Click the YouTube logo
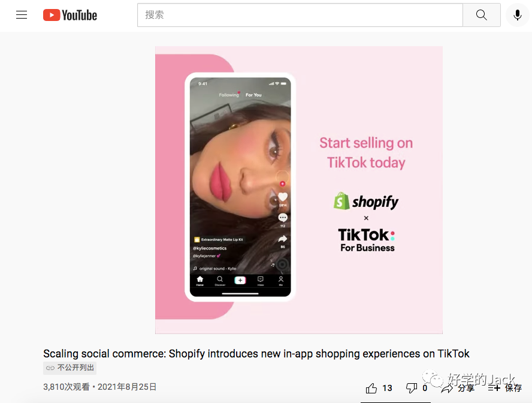Viewport: 532px width, 403px height. [x=69, y=15]
